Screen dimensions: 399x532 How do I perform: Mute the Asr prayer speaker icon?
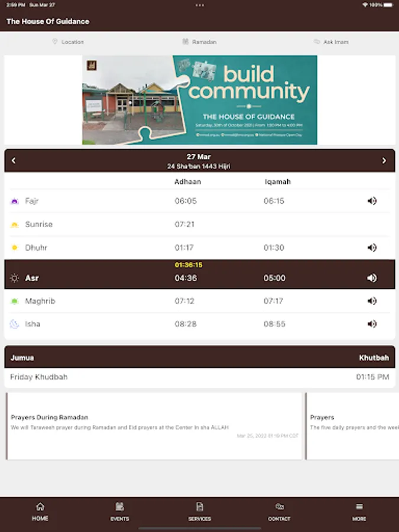coord(372,278)
